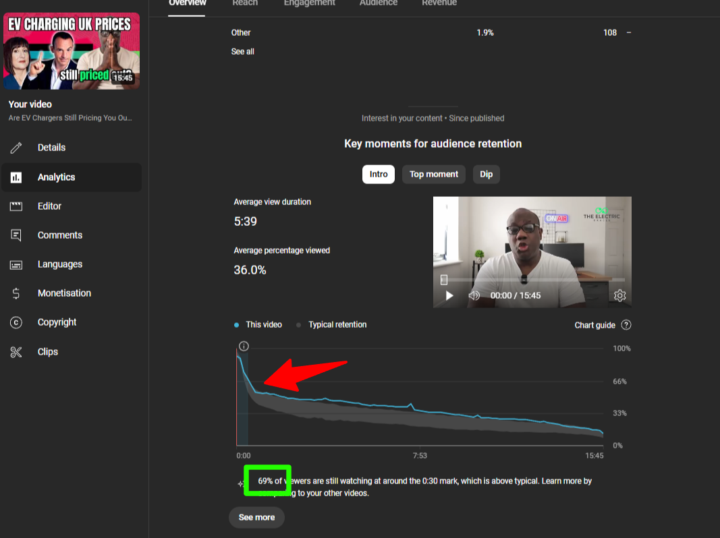Switch to the Overview tab

pyautogui.click(x=187, y=4)
